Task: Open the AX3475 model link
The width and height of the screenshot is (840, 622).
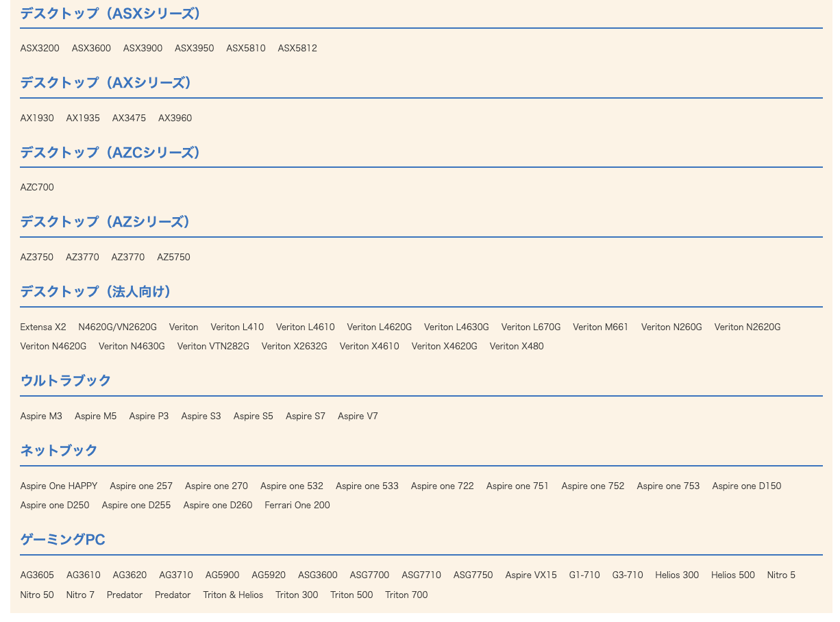Action: click(129, 118)
